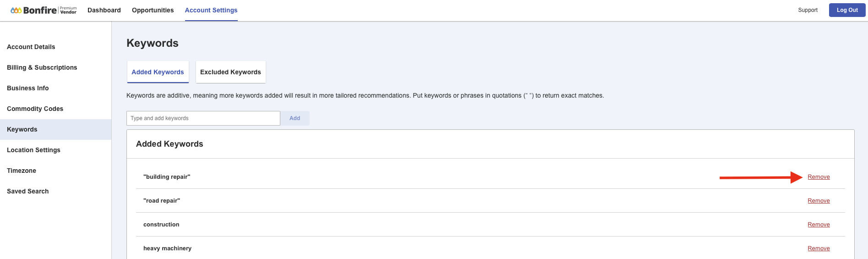Viewport: 868px width, 259px height.
Task: Open Account Details in sidebar
Action: (x=31, y=47)
